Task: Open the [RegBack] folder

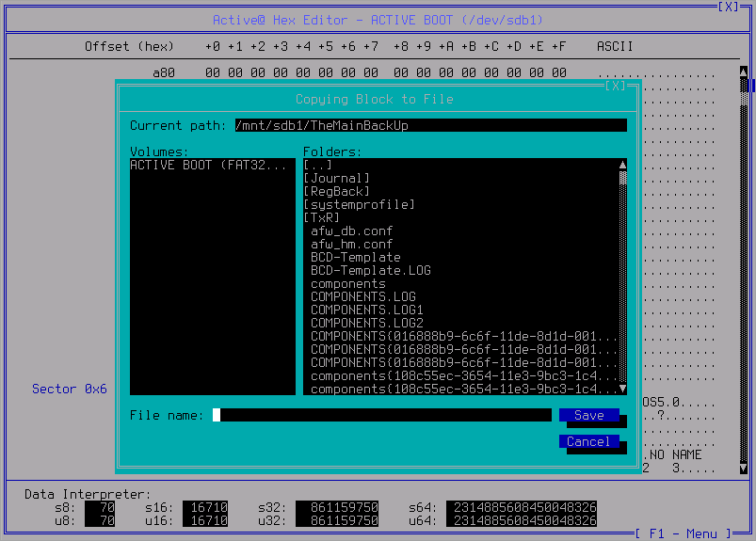Action: 336,191
